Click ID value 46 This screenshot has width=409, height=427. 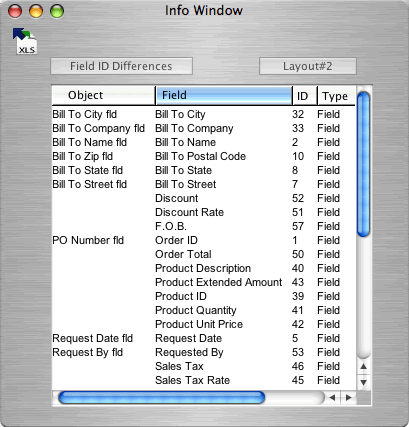(x=298, y=366)
